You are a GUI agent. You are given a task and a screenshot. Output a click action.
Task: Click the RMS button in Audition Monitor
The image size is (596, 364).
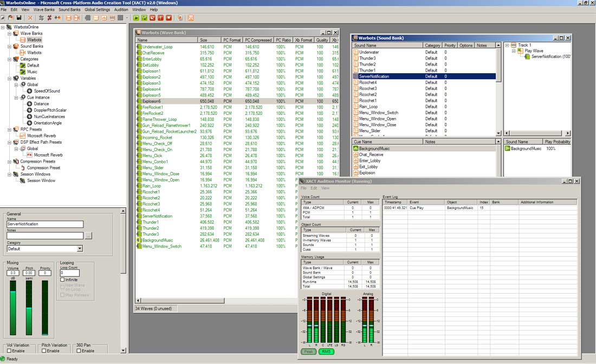tap(326, 352)
